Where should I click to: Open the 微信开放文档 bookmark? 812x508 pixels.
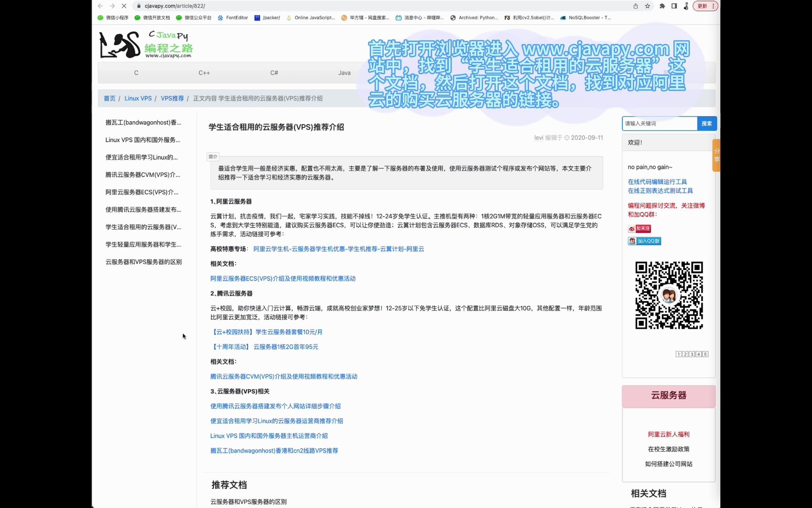pos(152,18)
